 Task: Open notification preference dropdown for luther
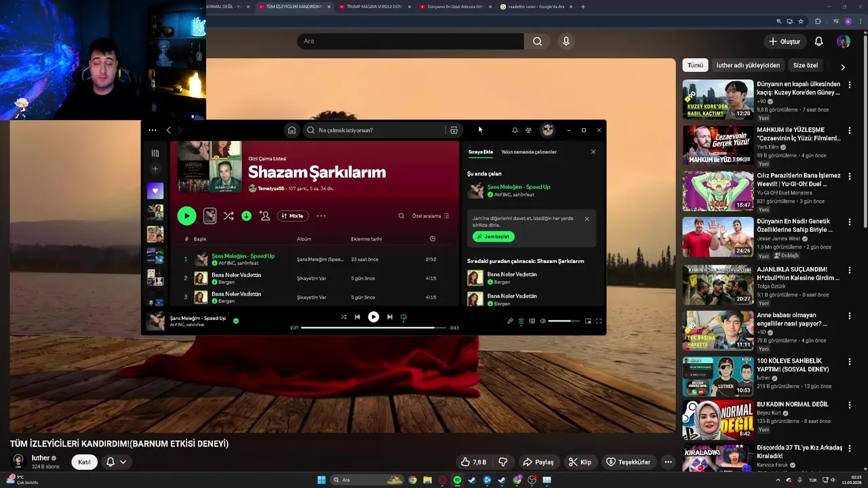click(x=116, y=462)
